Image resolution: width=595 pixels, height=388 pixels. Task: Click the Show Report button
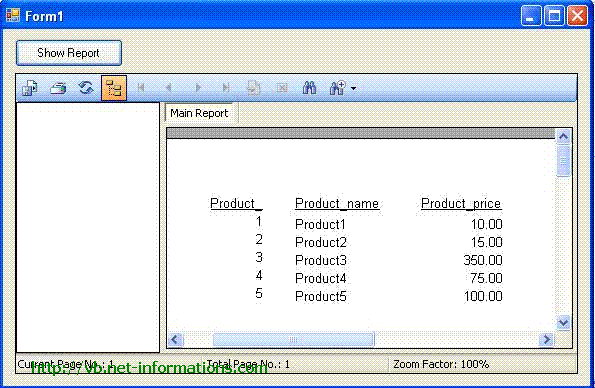pos(69,53)
